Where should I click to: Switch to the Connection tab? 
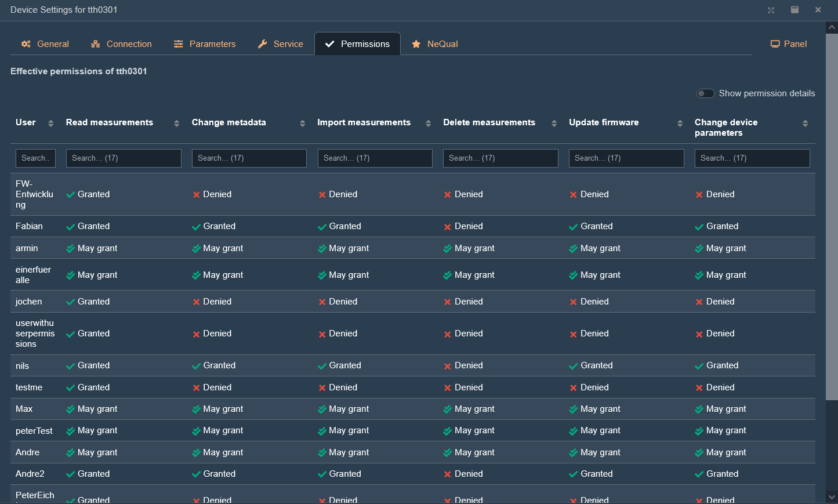(129, 44)
